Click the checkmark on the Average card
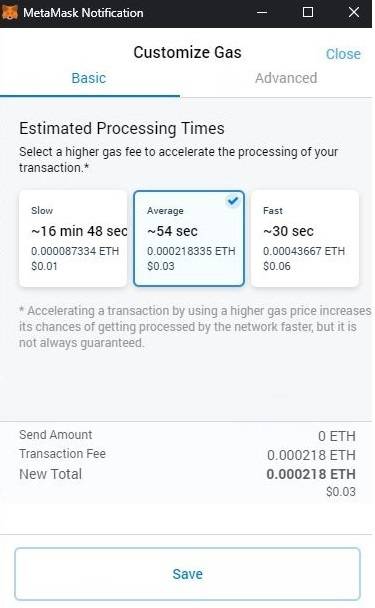The image size is (375, 608). pos(233,201)
